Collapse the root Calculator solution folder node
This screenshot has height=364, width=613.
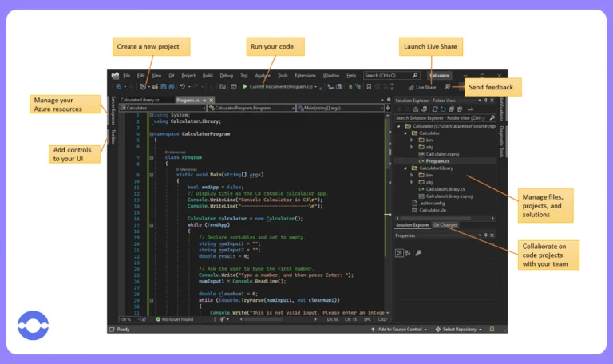(399, 126)
